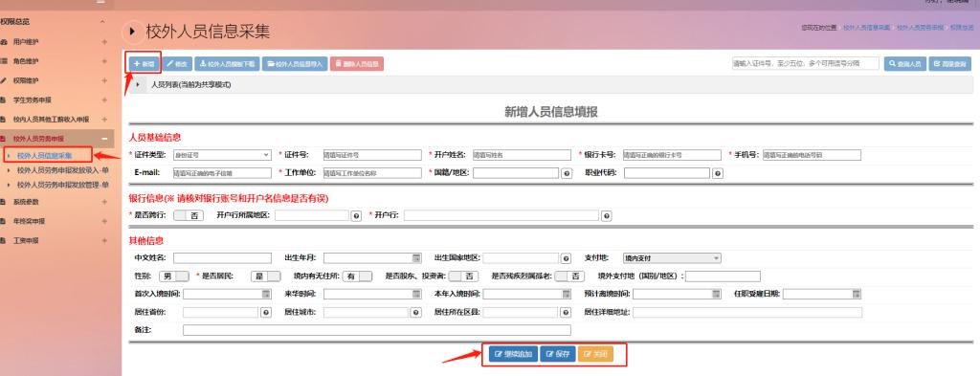Click the 新增 add button

pyautogui.click(x=144, y=64)
